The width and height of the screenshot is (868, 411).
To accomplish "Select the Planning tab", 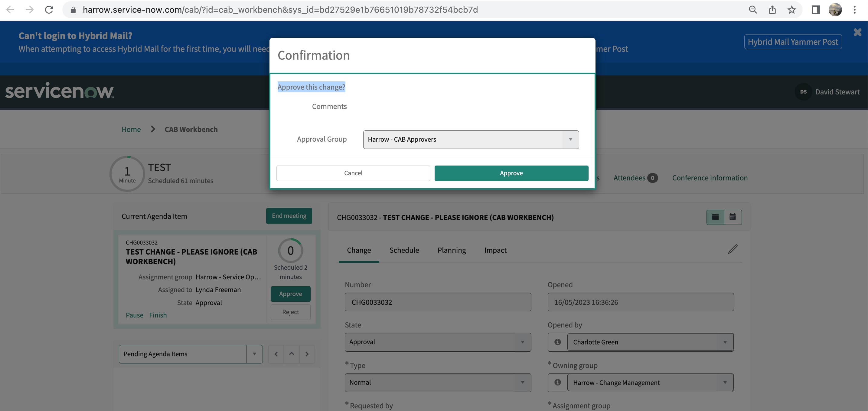I will pos(452,250).
